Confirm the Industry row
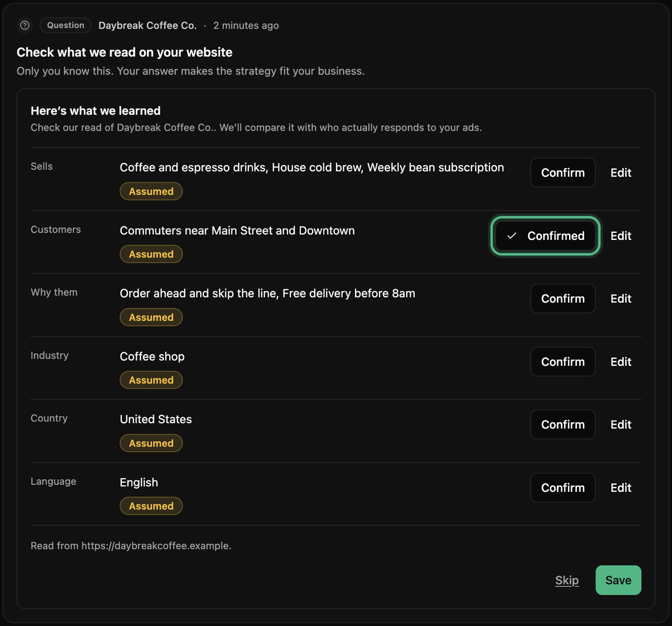 [x=563, y=362]
